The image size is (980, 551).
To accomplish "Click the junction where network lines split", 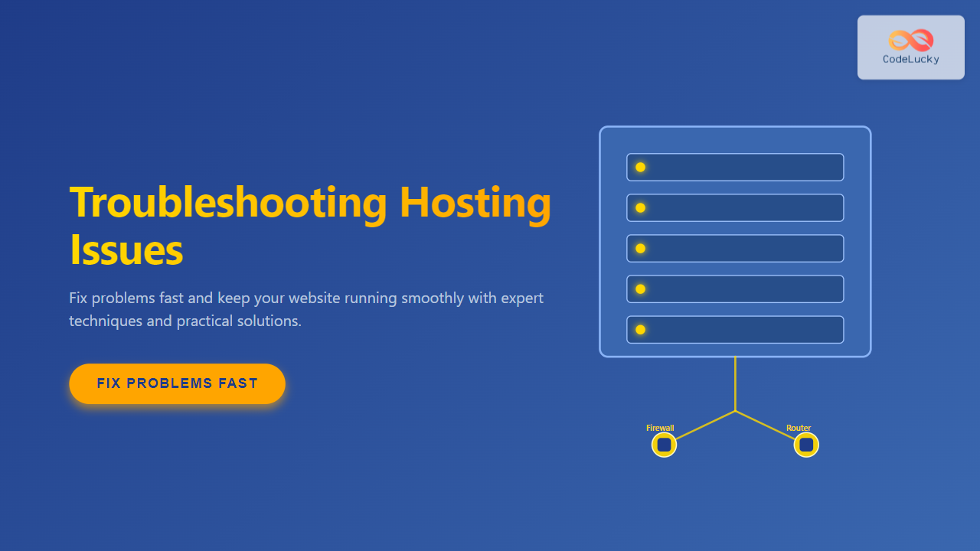I will tap(735, 411).
